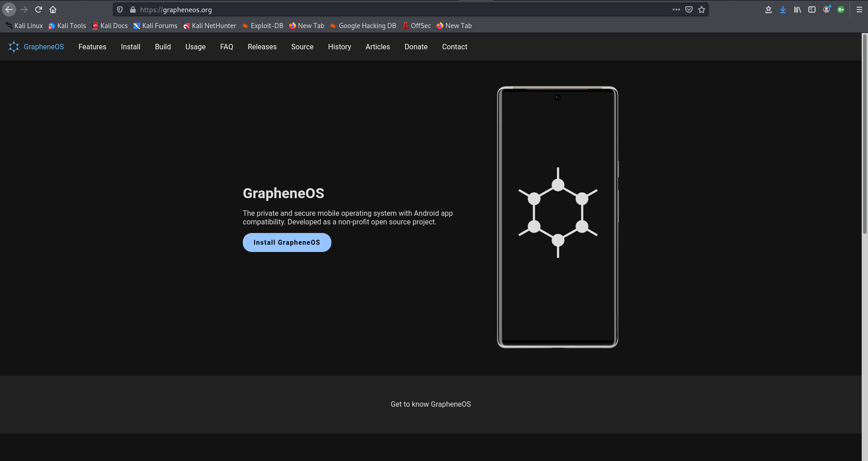
Task: Select Donate in the site navigation
Action: (416, 47)
